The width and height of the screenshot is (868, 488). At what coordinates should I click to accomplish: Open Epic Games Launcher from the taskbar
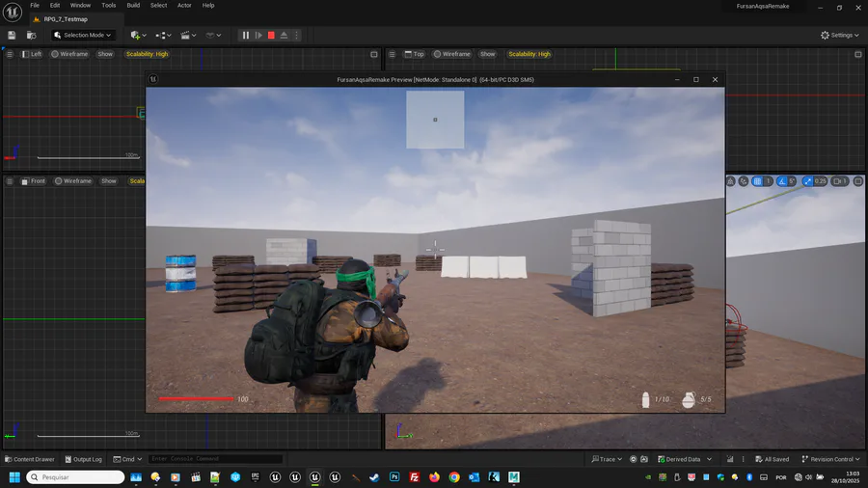(x=256, y=477)
